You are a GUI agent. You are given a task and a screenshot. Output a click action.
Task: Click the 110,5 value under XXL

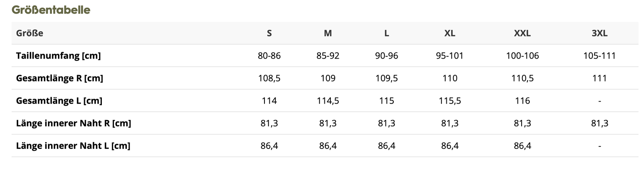pyautogui.click(x=522, y=78)
